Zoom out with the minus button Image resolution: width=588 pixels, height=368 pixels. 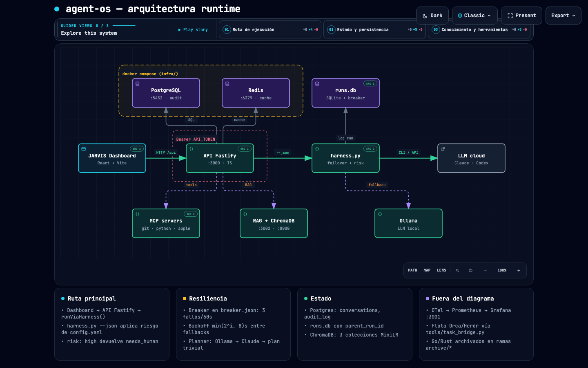point(485,270)
